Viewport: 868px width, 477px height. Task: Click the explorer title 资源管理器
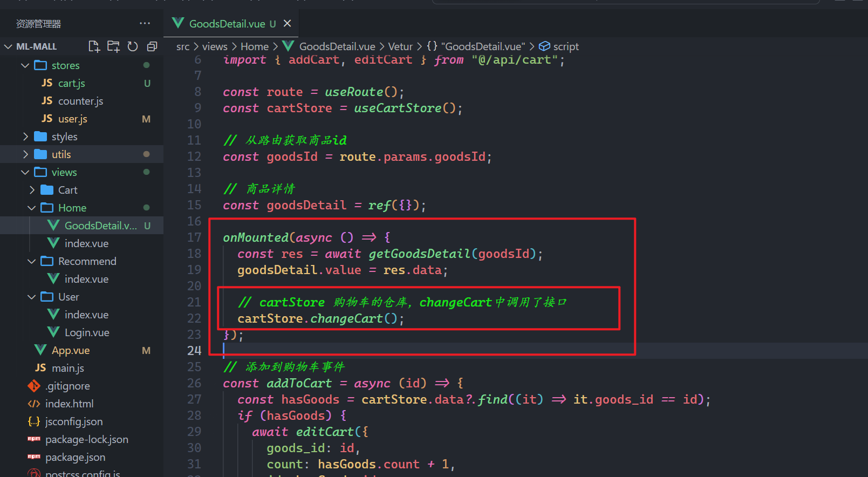(38, 24)
